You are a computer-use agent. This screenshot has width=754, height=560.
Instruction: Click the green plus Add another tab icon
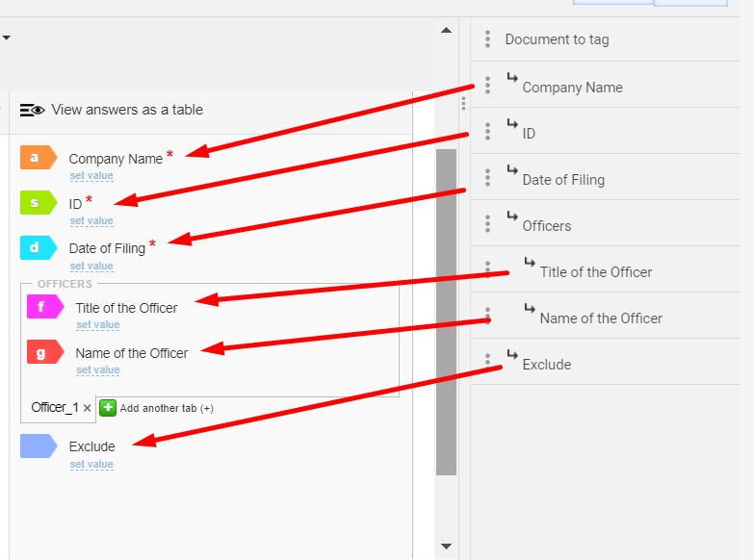(108, 408)
